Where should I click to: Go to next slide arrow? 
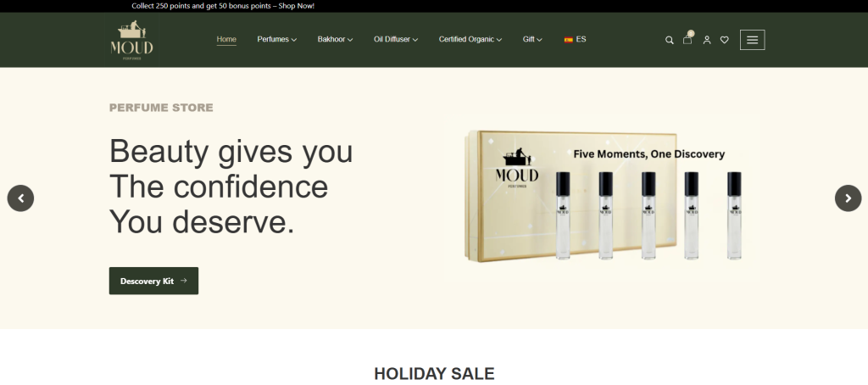coord(848,198)
